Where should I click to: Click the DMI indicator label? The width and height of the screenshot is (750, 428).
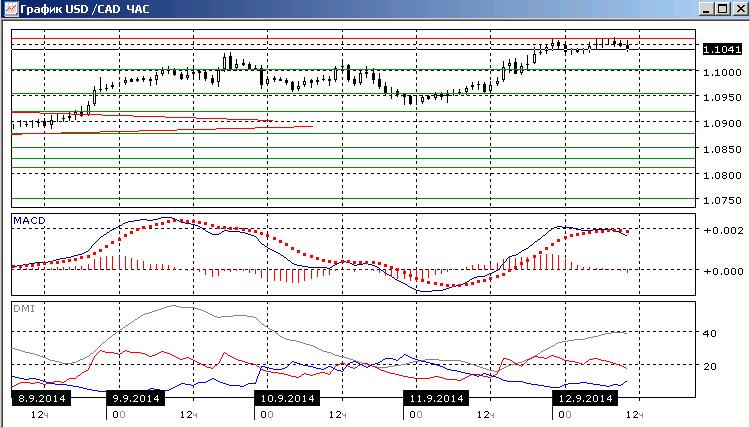point(24,309)
